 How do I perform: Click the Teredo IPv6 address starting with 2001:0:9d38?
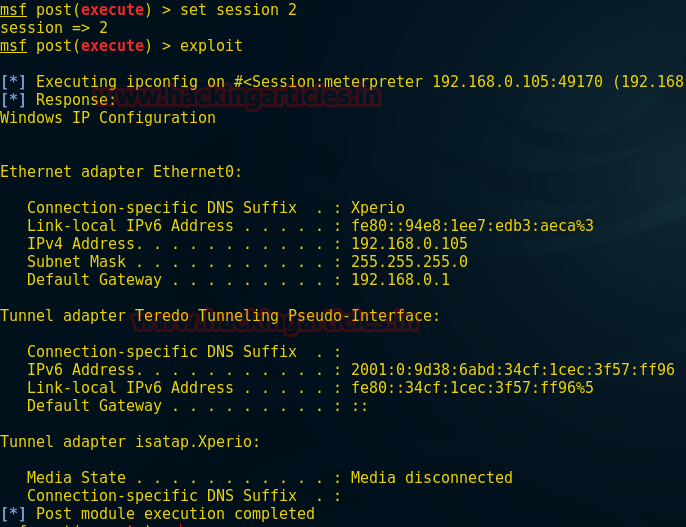click(x=513, y=370)
